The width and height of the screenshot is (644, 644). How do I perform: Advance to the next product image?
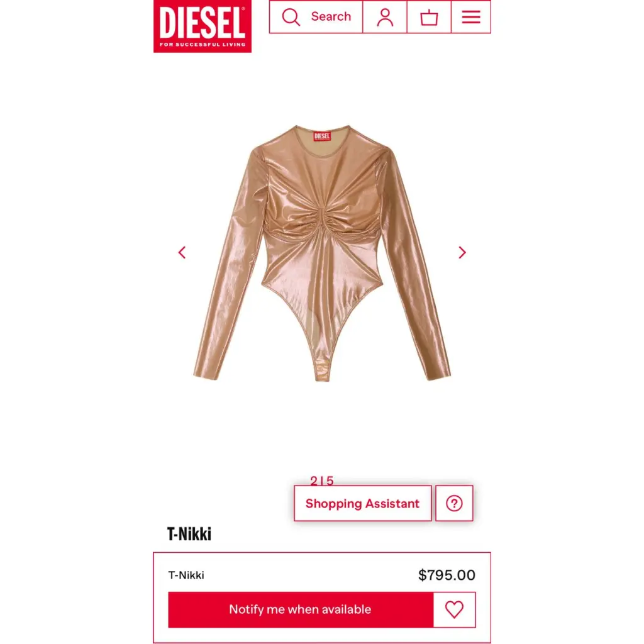[x=462, y=252]
